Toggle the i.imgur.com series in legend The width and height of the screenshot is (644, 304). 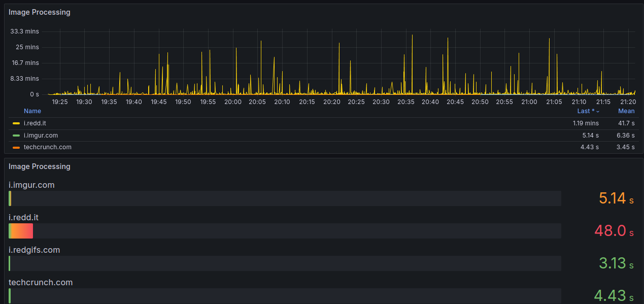[x=41, y=136]
